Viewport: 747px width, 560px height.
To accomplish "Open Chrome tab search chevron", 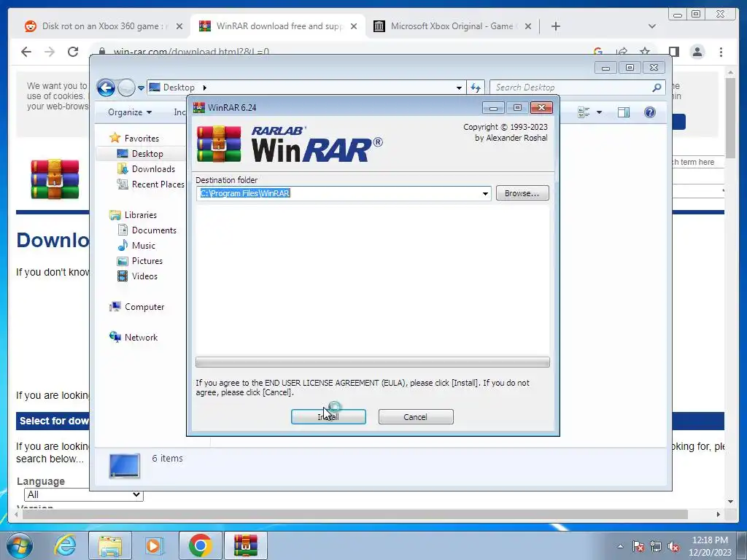I will (x=652, y=26).
